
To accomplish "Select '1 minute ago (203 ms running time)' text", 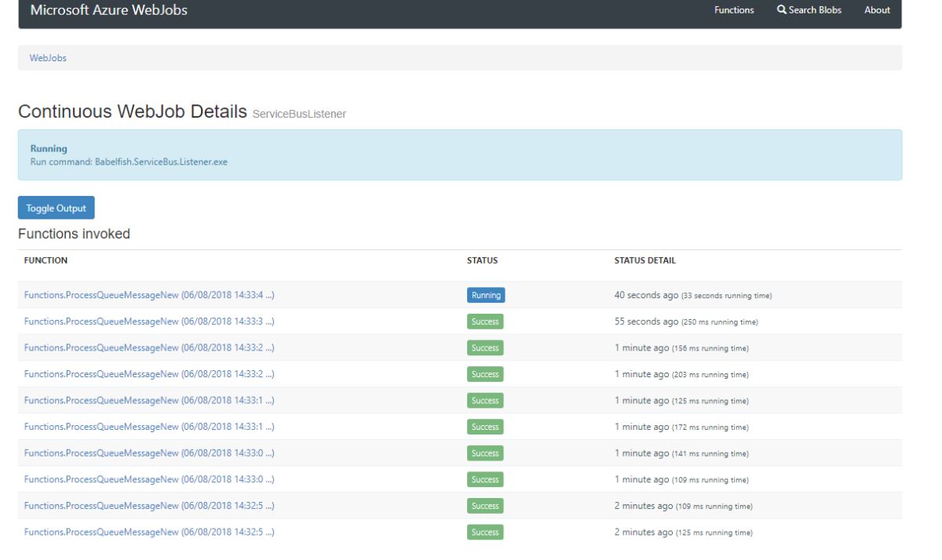I will (x=681, y=374).
